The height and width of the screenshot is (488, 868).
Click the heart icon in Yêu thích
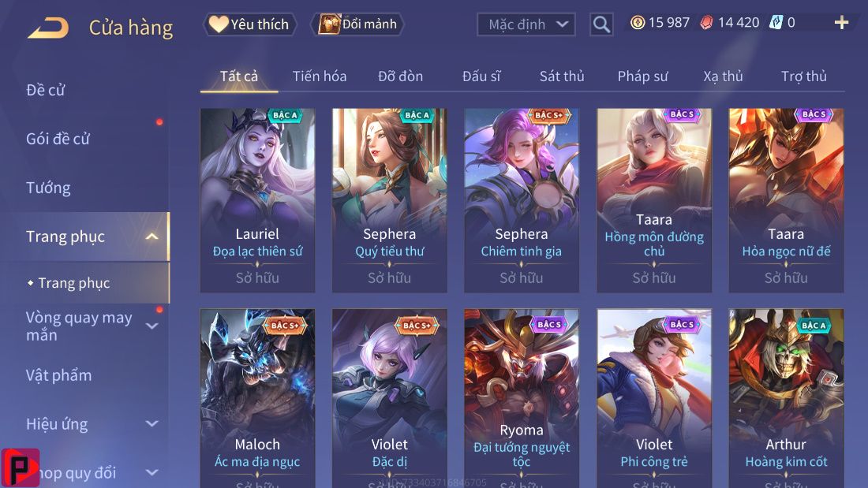click(219, 24)
